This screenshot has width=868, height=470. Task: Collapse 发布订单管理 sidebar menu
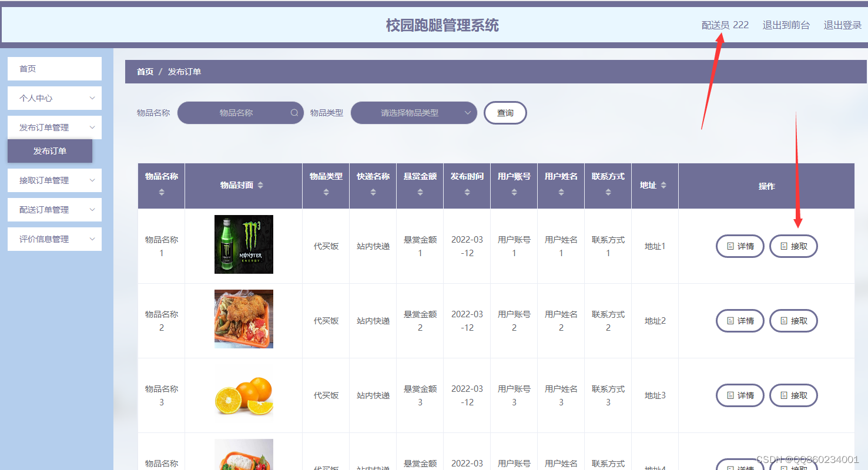pyautogui.click(x=55, y=127)
